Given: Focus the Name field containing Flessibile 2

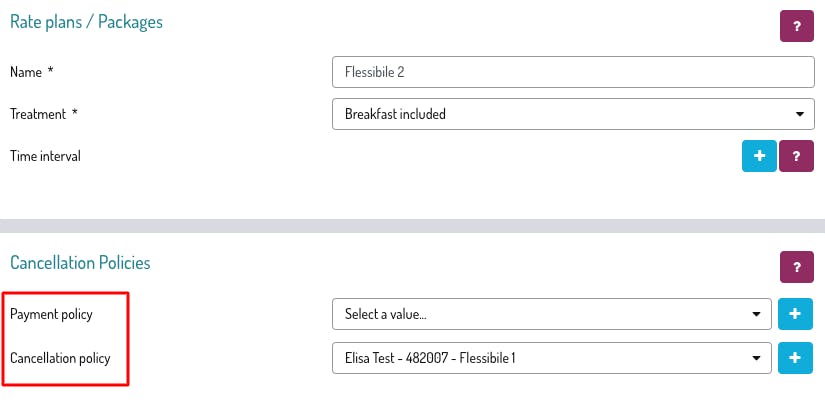Looking at the screenshot, I should 574,72.
